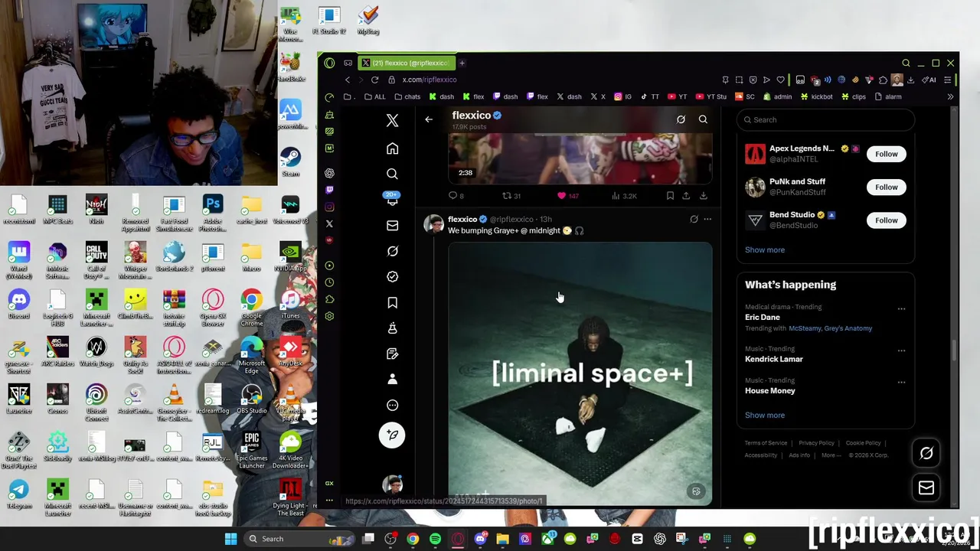The height and width of the screenshot is (551, 980).
Task: Follow PuNk and Stuff account
Action: [x=887, y=187]
